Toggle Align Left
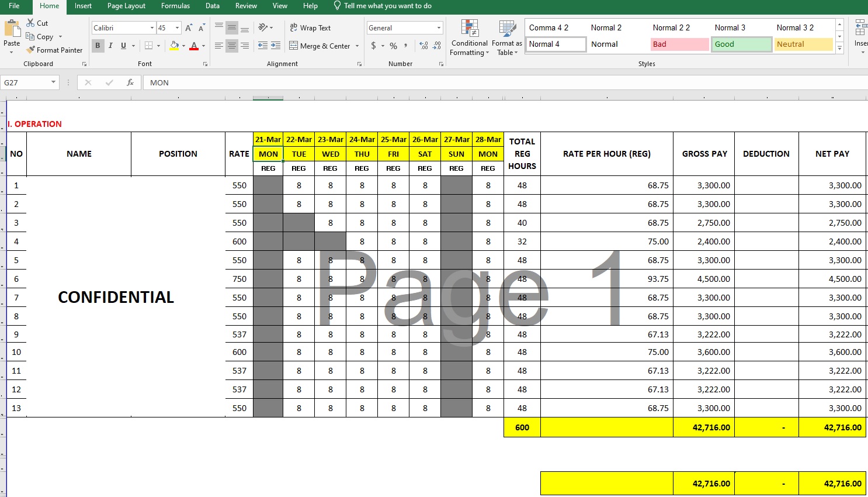This screenshot has width=868, height=497. coord(219,46)
